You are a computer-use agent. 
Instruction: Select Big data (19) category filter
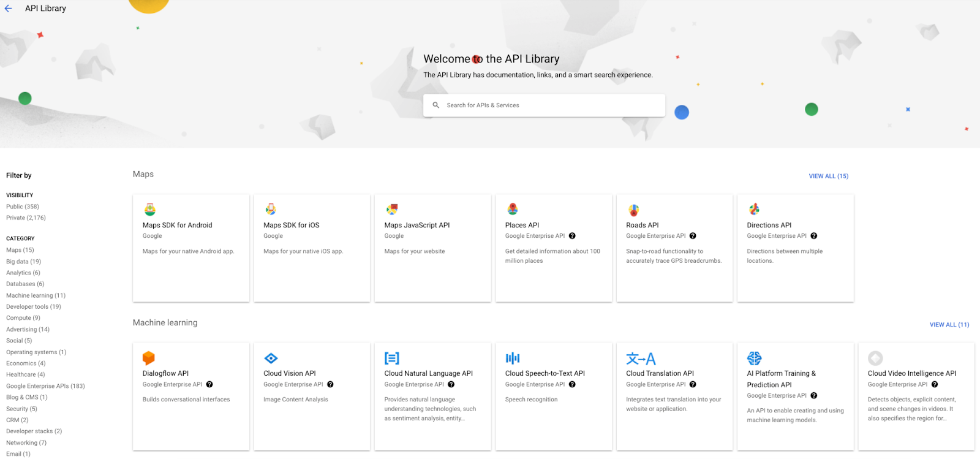23,262
